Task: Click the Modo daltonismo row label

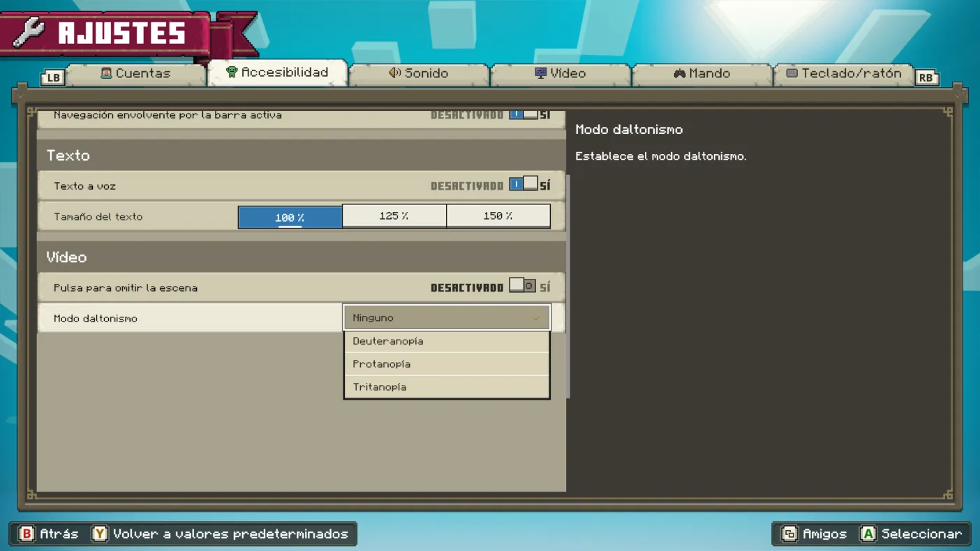Action: pyautogui.click(x=96, y=318)
